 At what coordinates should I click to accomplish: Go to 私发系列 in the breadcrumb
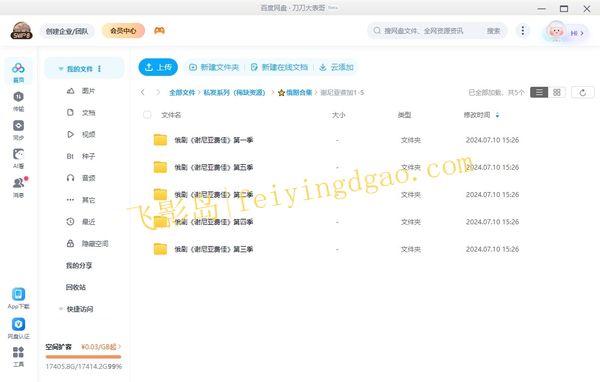coord(234,93)
